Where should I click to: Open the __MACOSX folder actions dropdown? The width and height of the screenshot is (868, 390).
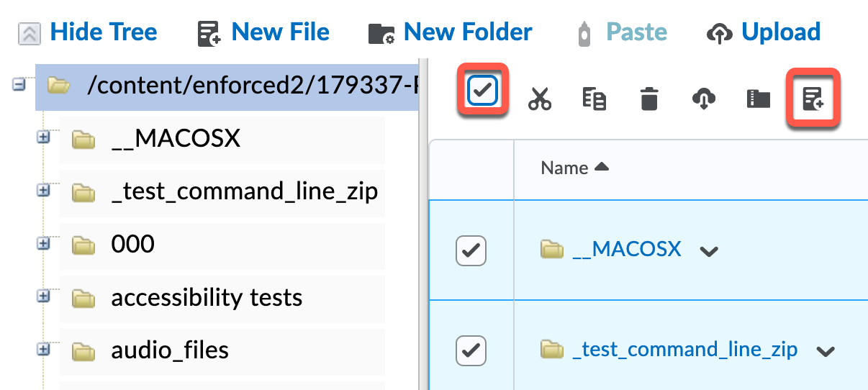pyautogui.click(x=709, y=251)
